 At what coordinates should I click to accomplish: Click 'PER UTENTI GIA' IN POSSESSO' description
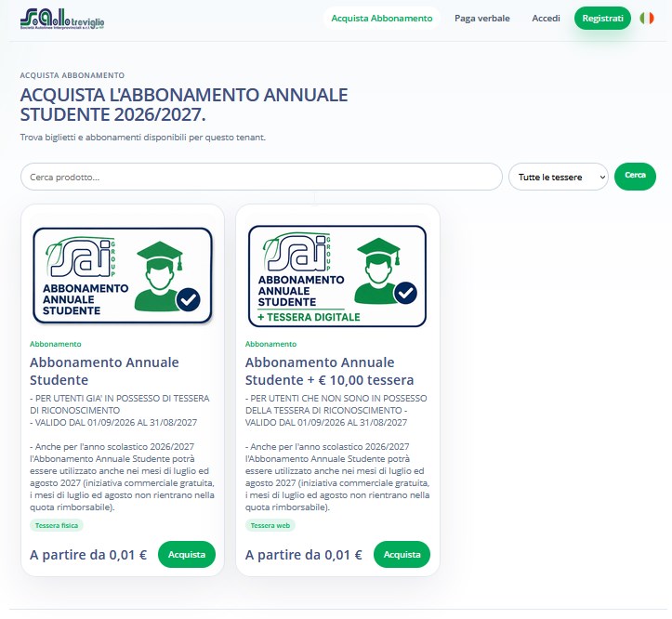(x=120, y=404)
